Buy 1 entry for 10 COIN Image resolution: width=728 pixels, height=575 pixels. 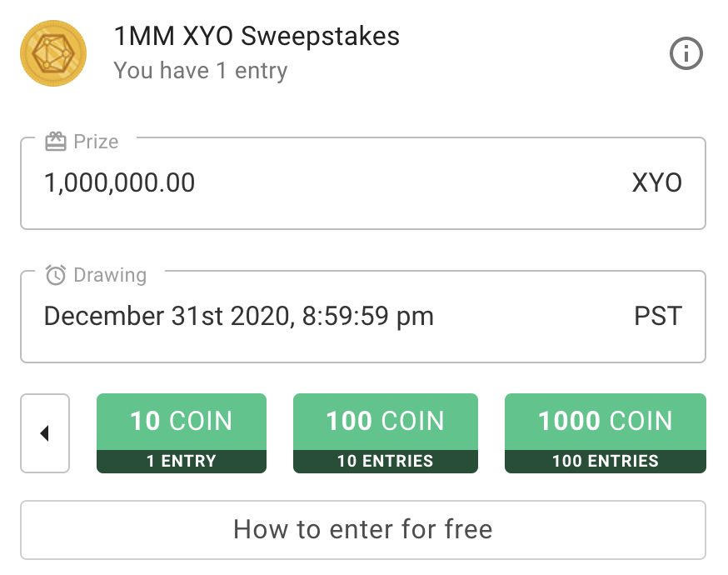[182, 433]
